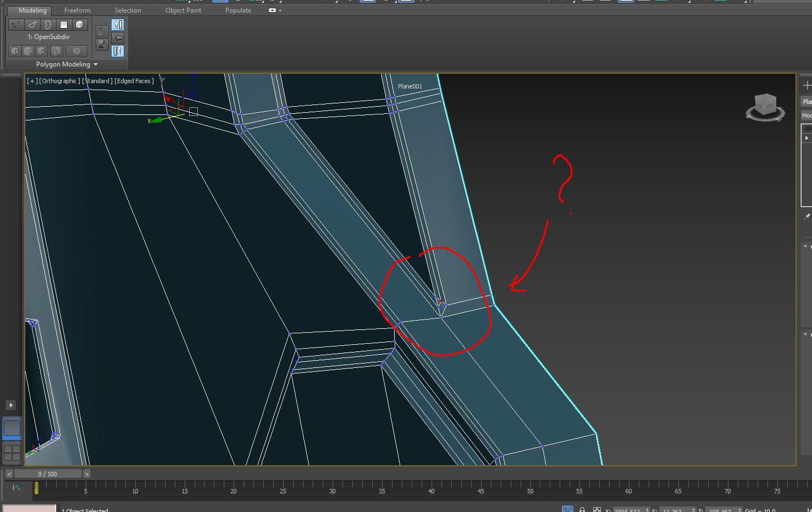Select Element sub-object mode icon
This screenshot has width=812, height=512.
tap(80, 25)
